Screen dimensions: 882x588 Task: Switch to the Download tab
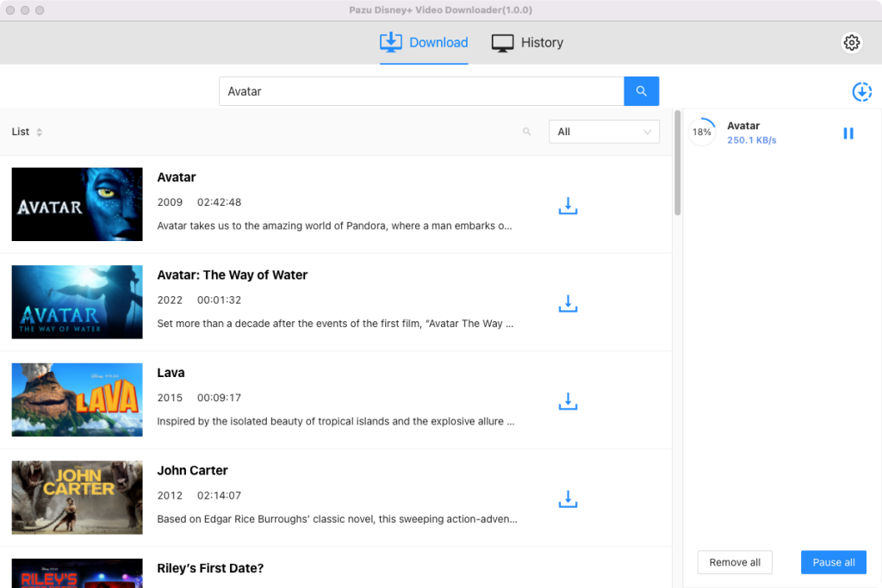424,43
